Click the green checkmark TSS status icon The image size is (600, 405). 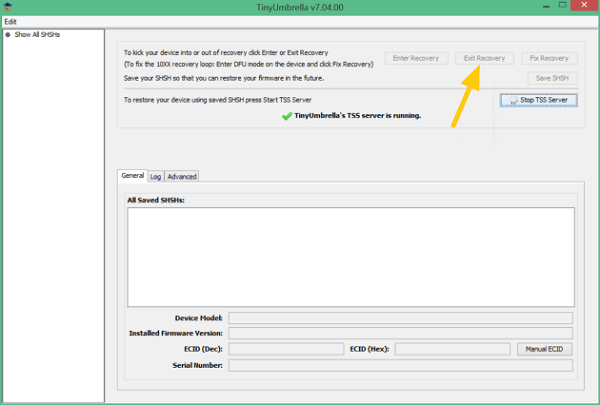click(x=287, y=116)
